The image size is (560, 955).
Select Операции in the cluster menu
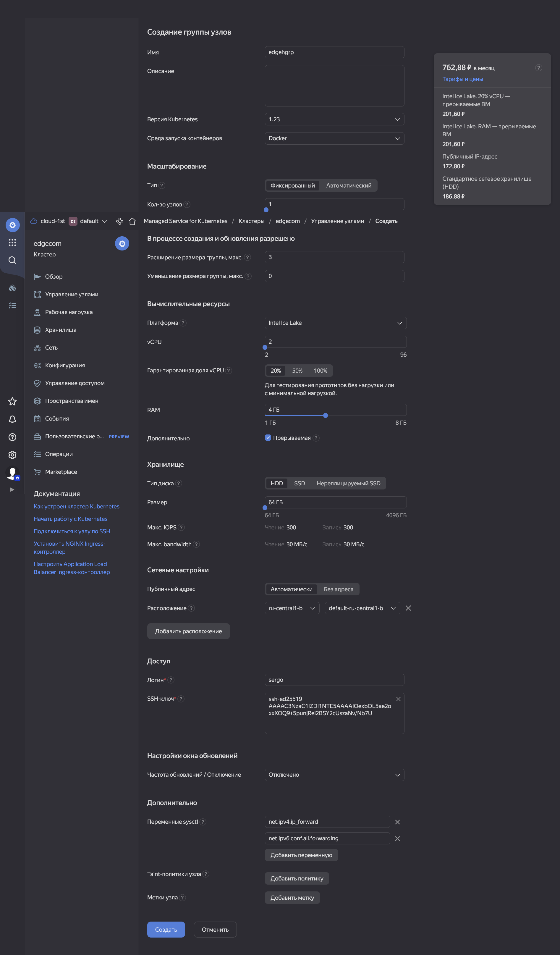[59, 454]
